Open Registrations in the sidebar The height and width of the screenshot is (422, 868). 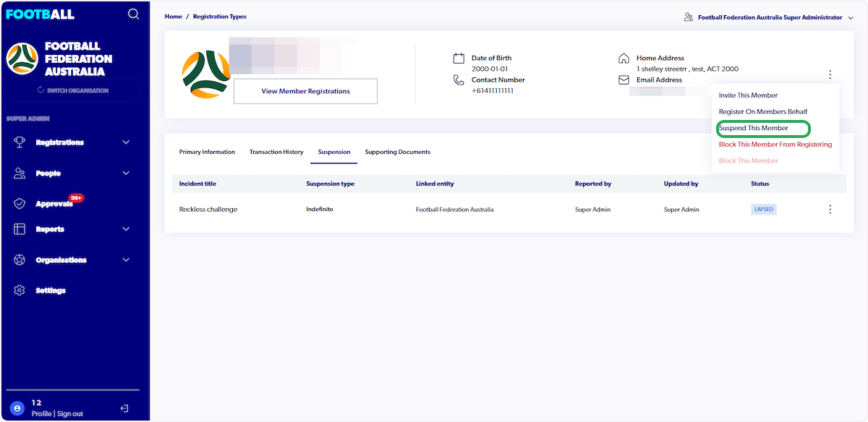[x=60, y=142]
